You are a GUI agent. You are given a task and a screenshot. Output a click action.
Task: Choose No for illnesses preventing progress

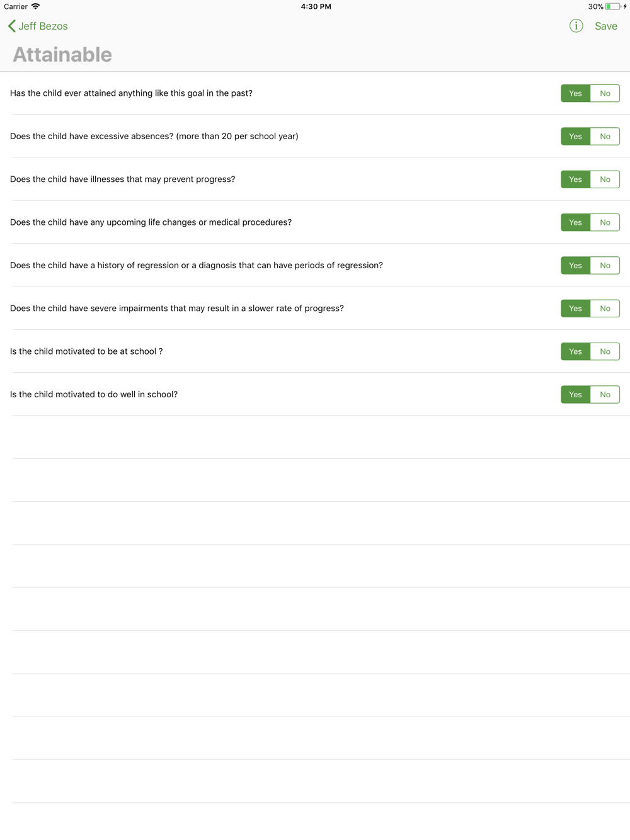[605, 179]
